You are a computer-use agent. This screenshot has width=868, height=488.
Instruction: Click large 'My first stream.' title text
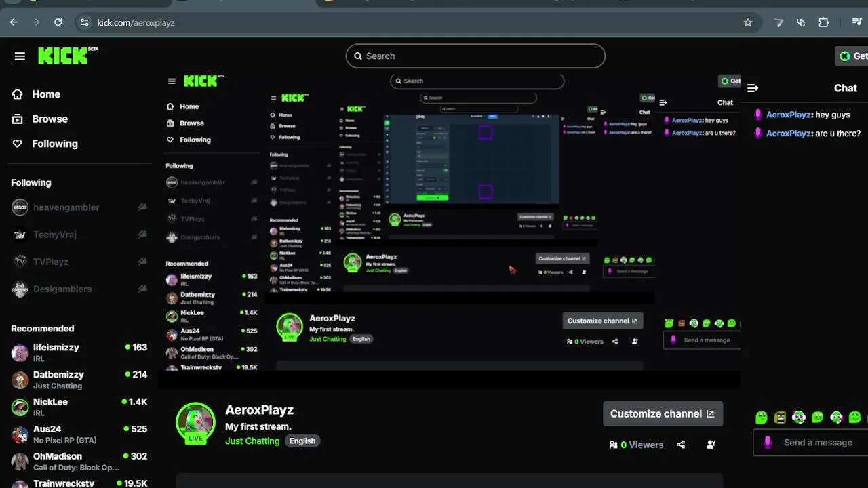(x=258, y=426)
